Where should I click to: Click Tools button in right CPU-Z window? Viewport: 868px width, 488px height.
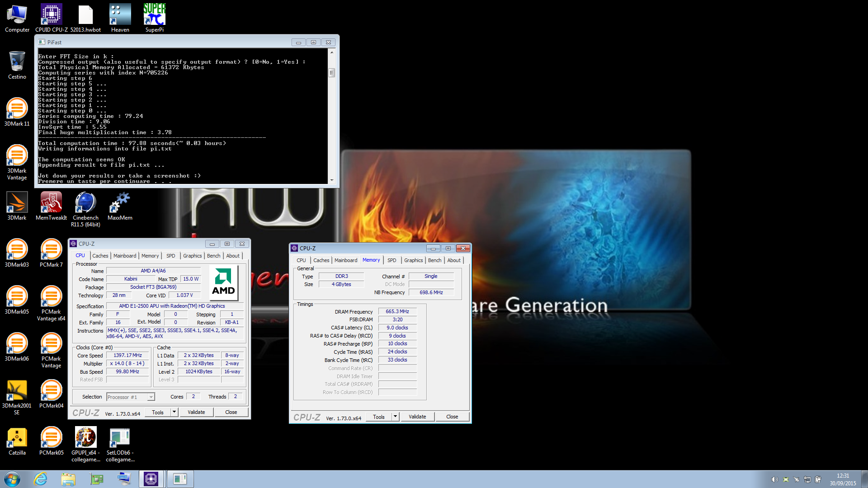(379, 417)
